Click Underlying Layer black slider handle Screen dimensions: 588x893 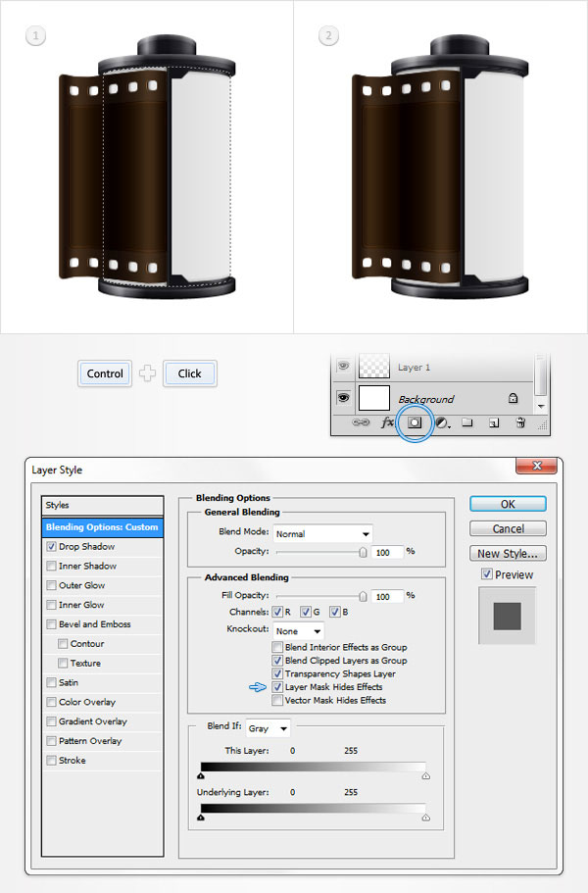click(201, 818)
